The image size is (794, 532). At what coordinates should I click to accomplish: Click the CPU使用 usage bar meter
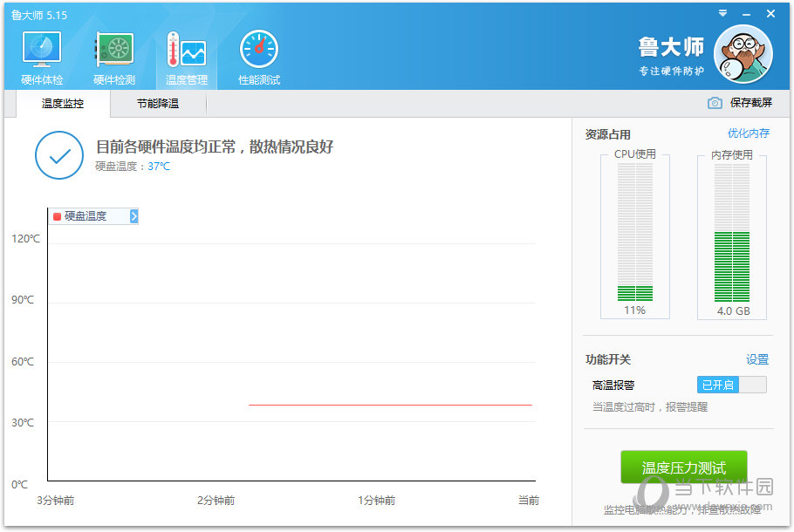[x=634, y=231]
